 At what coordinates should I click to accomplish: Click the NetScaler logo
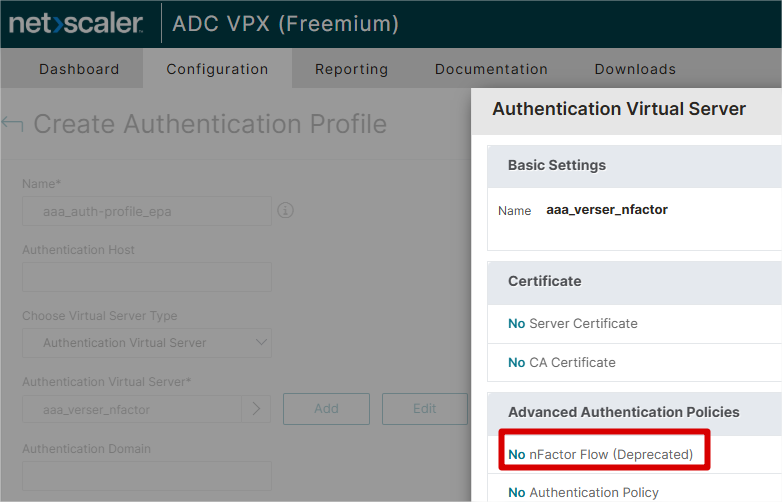tap(76, 23)
